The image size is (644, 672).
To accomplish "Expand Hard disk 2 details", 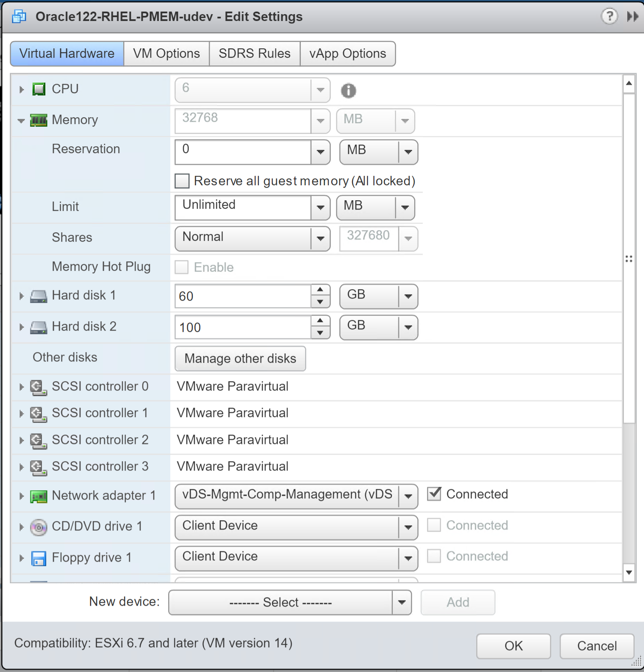I will coord(21,327).
